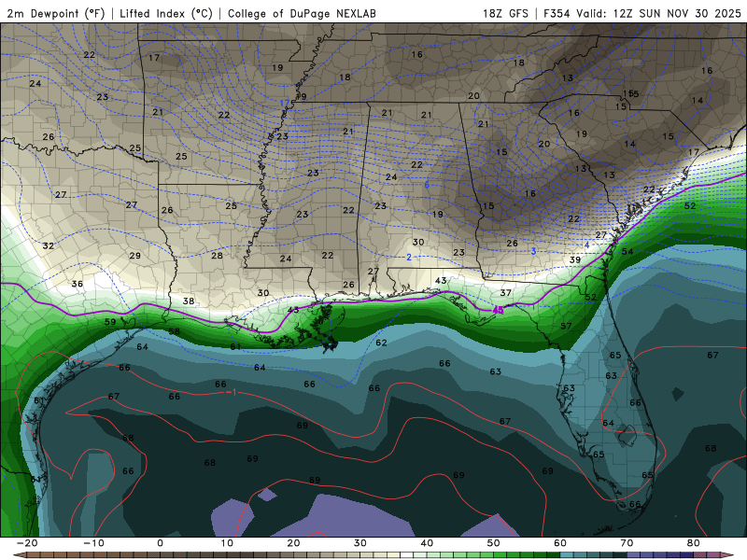Click the dewpoint value "38" in Louisiana
Image resolution: width=747 pixels, height=560 pixels.
pyautogui.click(x=189, y=301)
